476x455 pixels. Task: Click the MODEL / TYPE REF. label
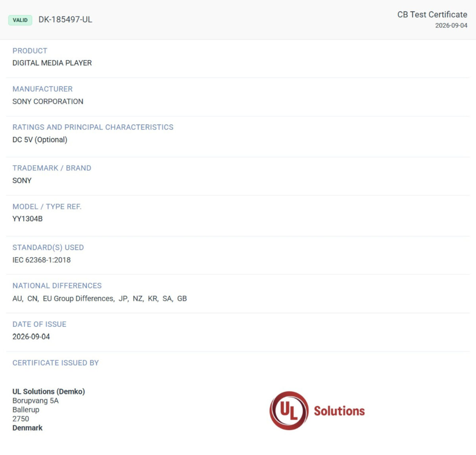click(x=47, y=206)
